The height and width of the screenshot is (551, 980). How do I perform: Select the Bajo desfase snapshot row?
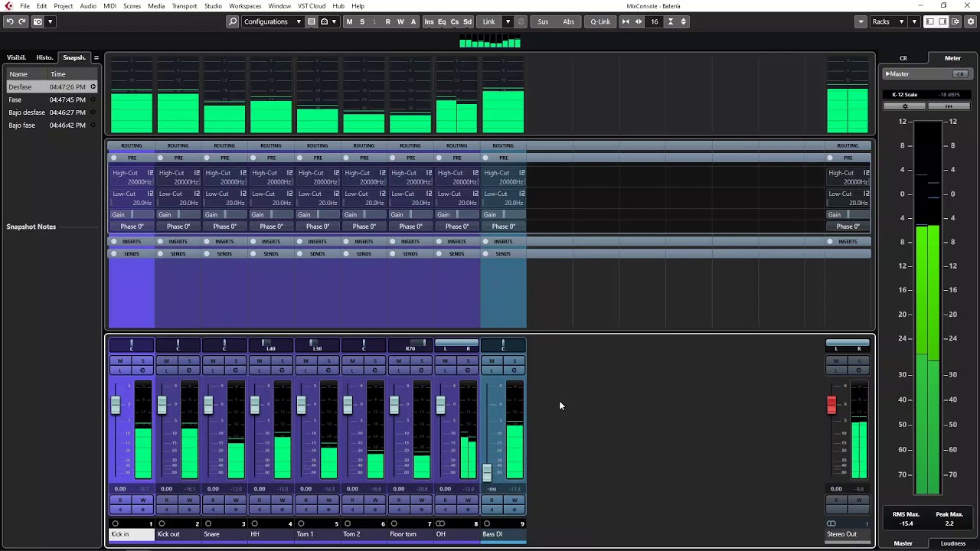[51, 112]
